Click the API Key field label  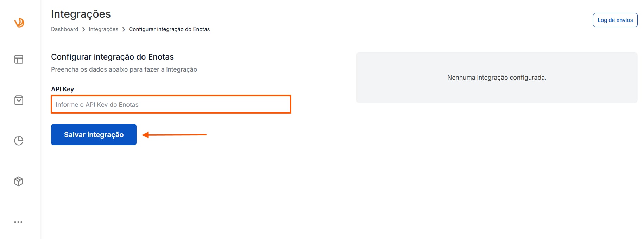(62, 89)
